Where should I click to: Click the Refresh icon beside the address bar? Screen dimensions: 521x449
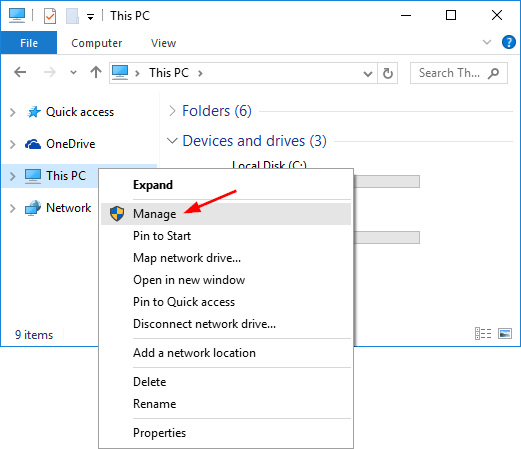click(x=388, y=73)
